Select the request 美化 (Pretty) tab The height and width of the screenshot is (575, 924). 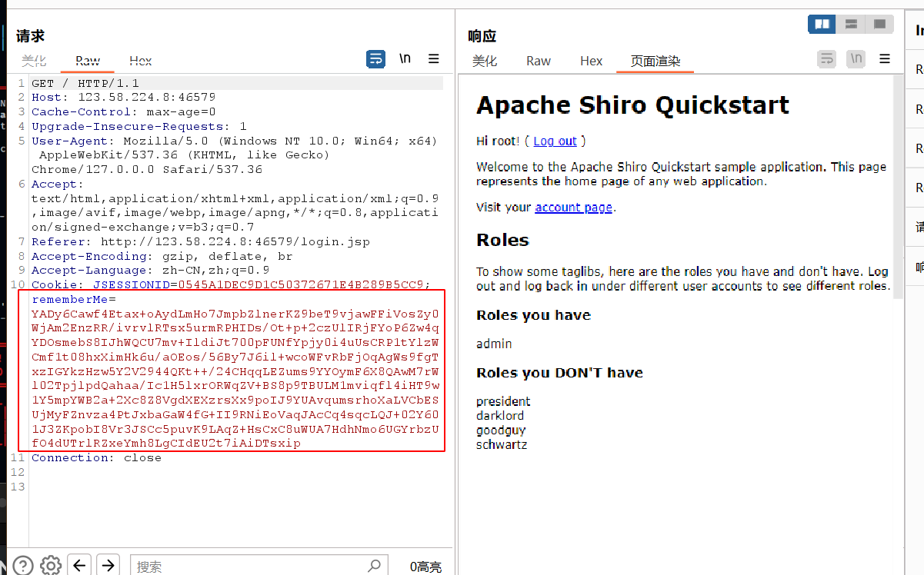tap(34, 61)
